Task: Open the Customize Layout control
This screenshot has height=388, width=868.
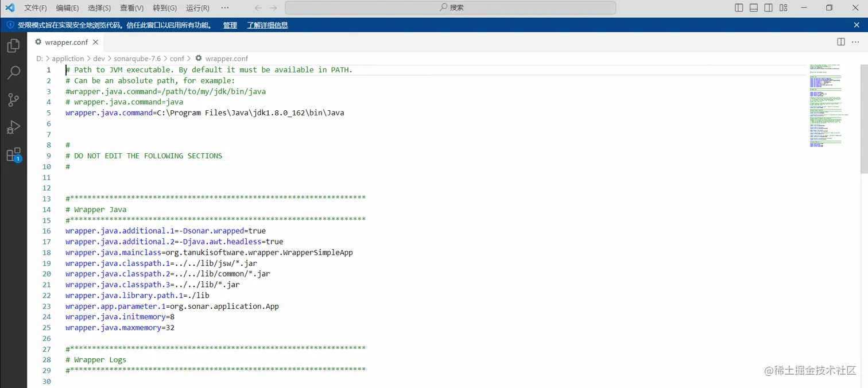Action: [x=783, y=7]
